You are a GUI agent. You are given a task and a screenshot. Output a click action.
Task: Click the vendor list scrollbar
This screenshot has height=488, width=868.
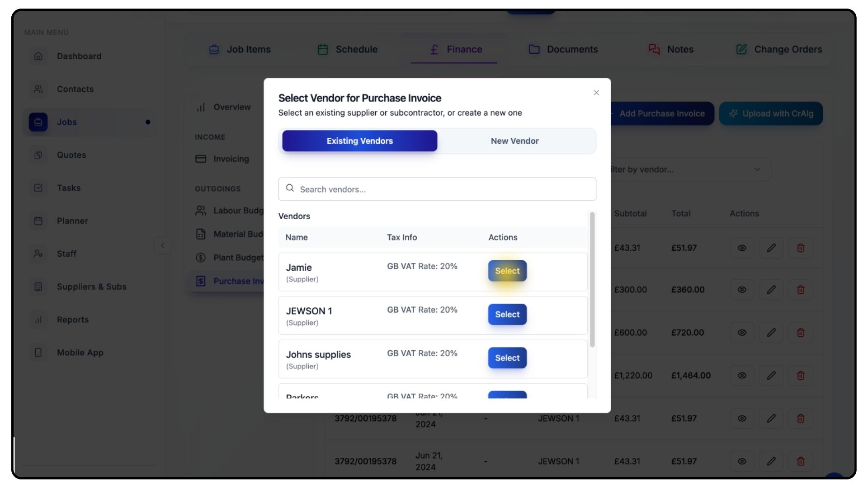[x=592, y=280]
